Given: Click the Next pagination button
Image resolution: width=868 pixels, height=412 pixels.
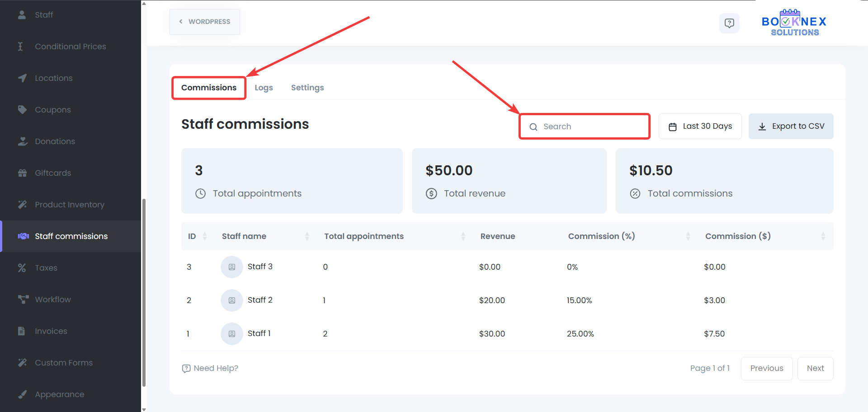Looking at the screenshot, I should (x=815, y=368).
